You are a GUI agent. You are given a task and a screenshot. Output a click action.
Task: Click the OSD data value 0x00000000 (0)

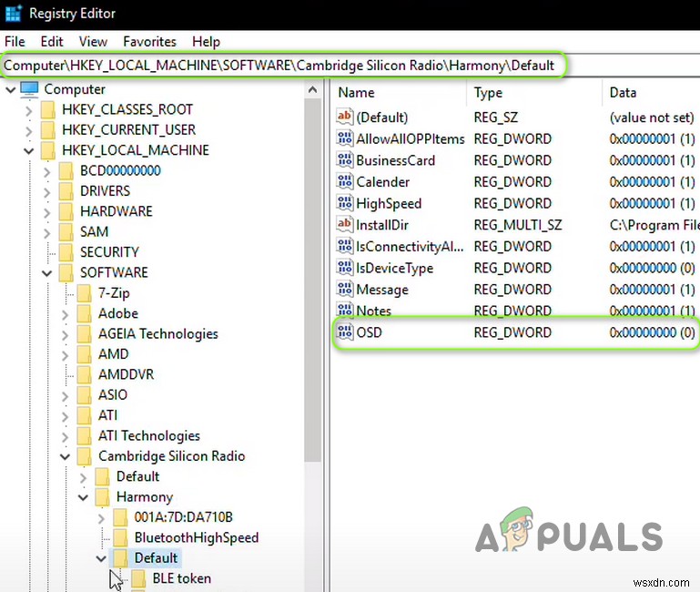tap(652, 332)
